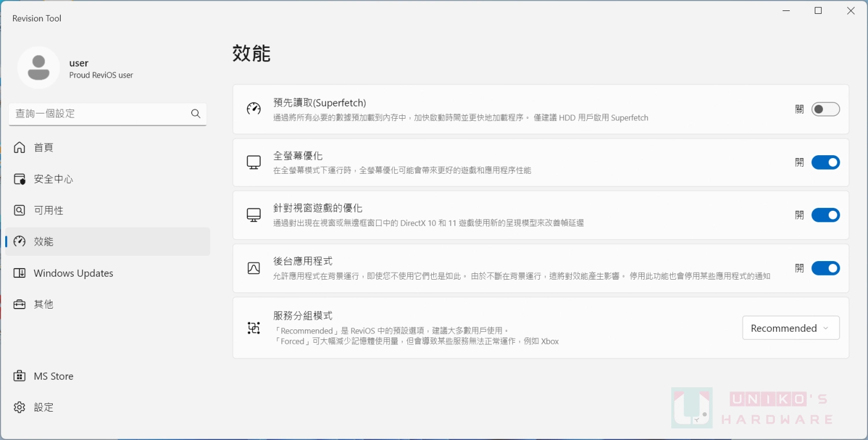Click the Superfetch gauge icon

click(x=253, y=109)
